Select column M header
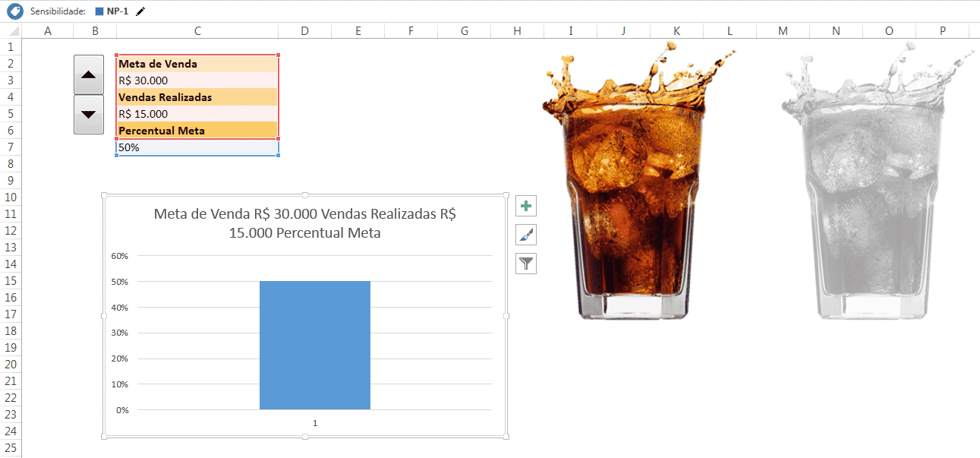Image resolution: width=980 pixels, height=458 pixels. pos(783,30)
